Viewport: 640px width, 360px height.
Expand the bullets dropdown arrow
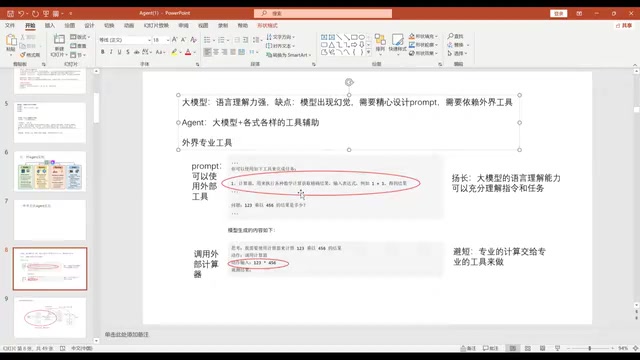point(214,40)
